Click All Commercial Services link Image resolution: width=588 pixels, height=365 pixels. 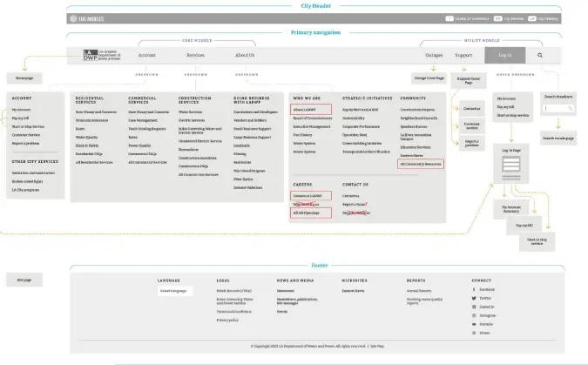(147, 162)
